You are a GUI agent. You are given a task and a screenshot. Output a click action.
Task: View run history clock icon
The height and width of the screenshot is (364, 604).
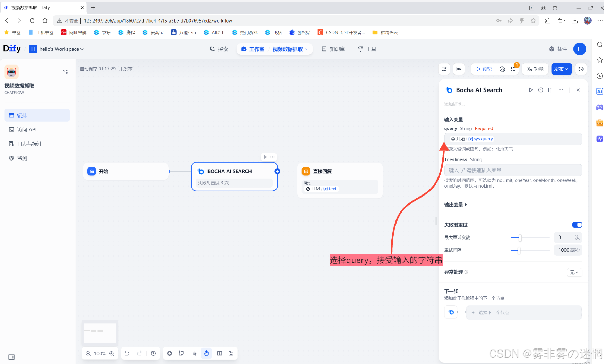click(x=502, y=69)
